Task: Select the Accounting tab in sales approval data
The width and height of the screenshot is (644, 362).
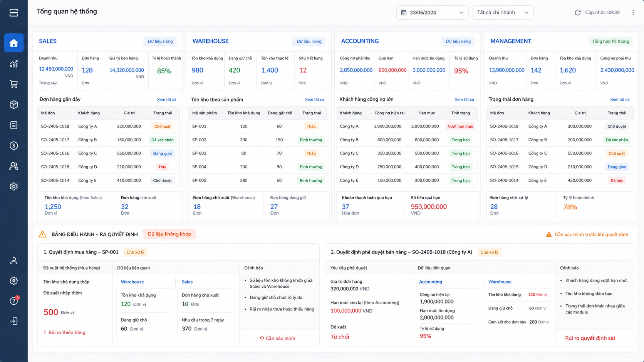Action: (430, 282)
